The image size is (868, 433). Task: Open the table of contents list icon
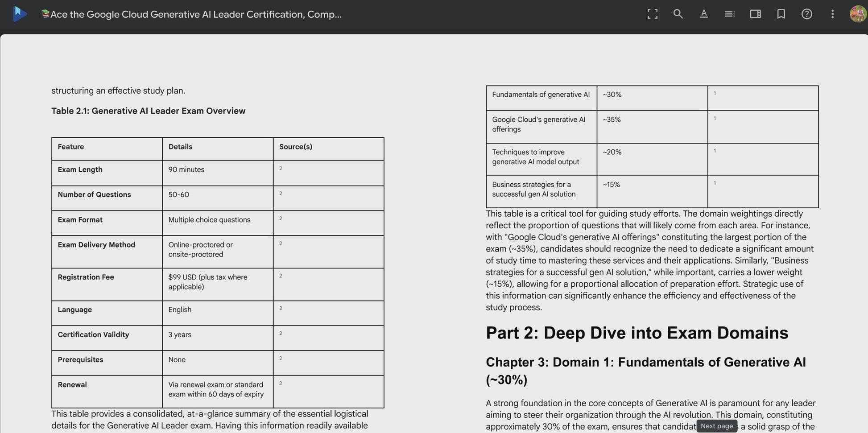729,14
